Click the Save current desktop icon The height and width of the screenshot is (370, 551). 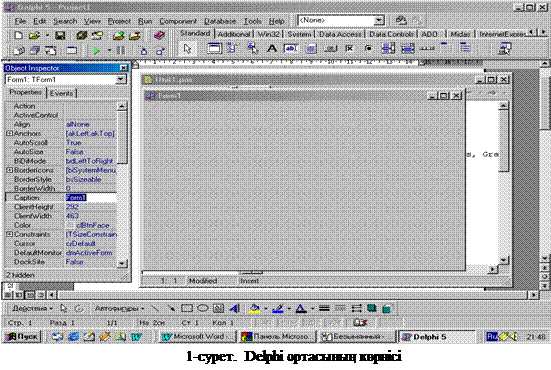(x=401, y=20)
